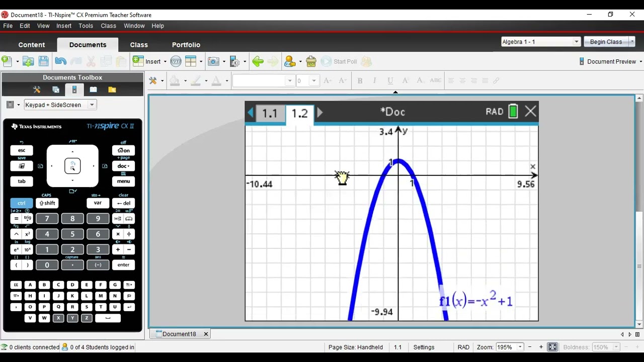Close the Document18 tab
The width and height of the screenshot is (644, 362).
pyautogui.click(x=205, y=334)
